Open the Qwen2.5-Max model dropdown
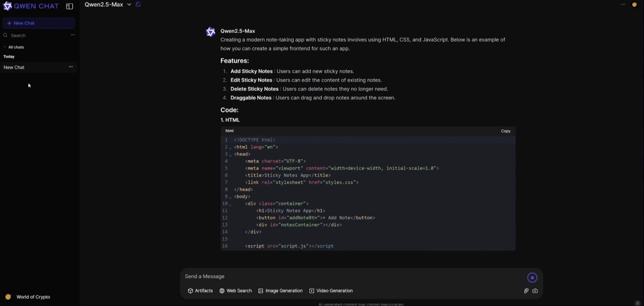The height and width of the screenshot is (306, 644). (108, 4)
